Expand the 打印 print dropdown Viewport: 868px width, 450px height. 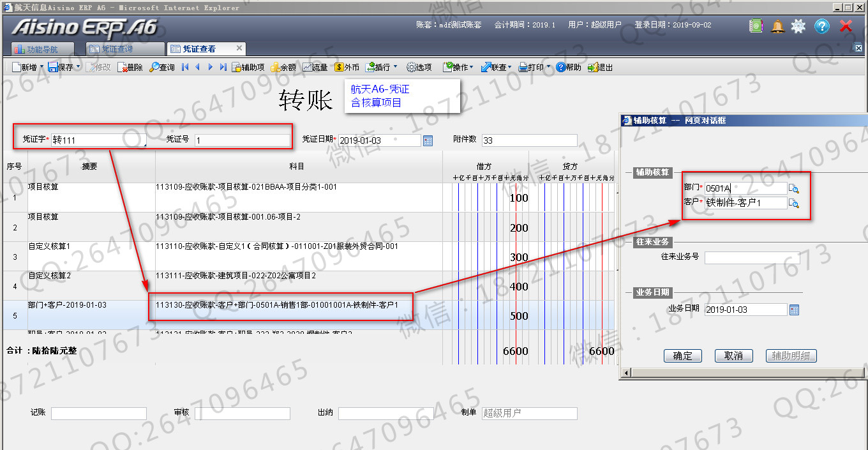click(548, 67)
